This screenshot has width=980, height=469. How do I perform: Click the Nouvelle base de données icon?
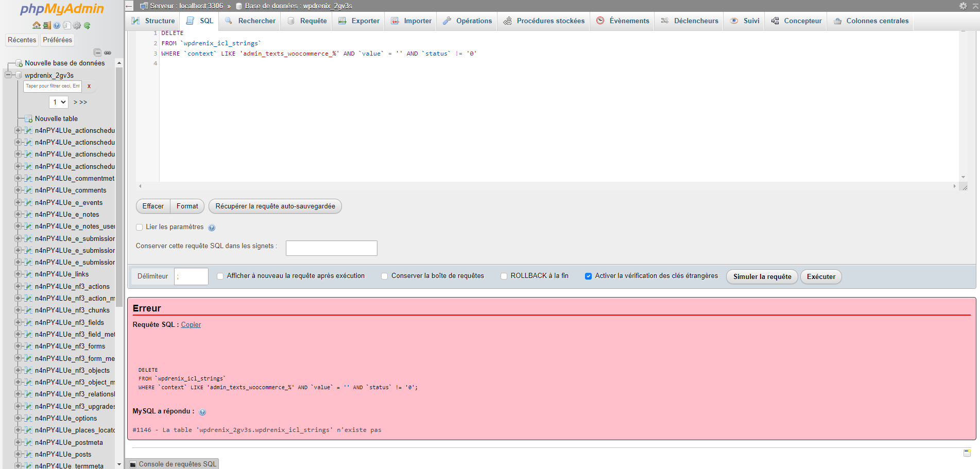19,63
